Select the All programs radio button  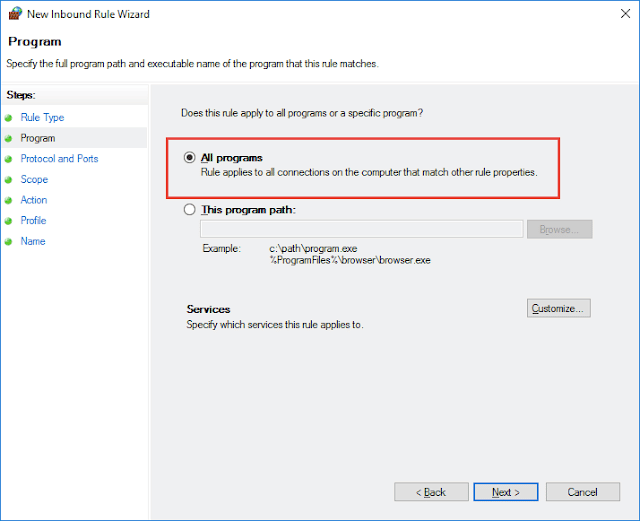pos(189,157)
